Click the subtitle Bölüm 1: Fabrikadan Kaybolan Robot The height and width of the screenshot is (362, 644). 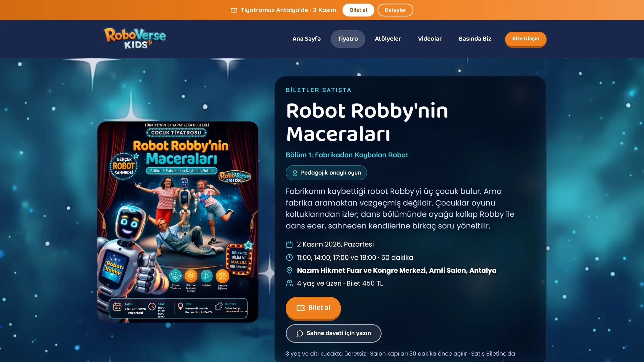tap(347, 155)
